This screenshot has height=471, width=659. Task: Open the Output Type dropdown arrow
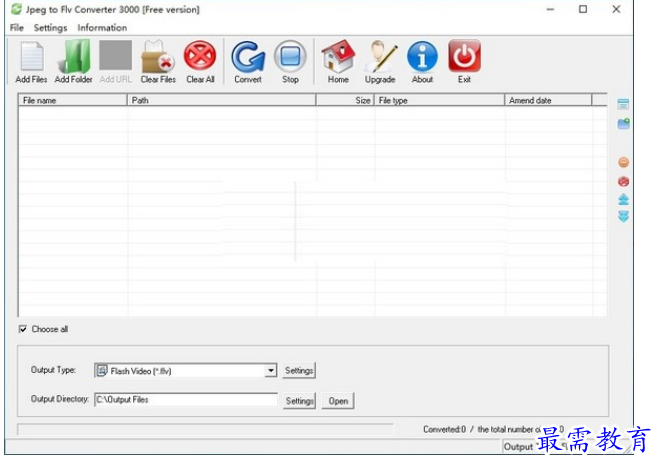tap(271, 371)
